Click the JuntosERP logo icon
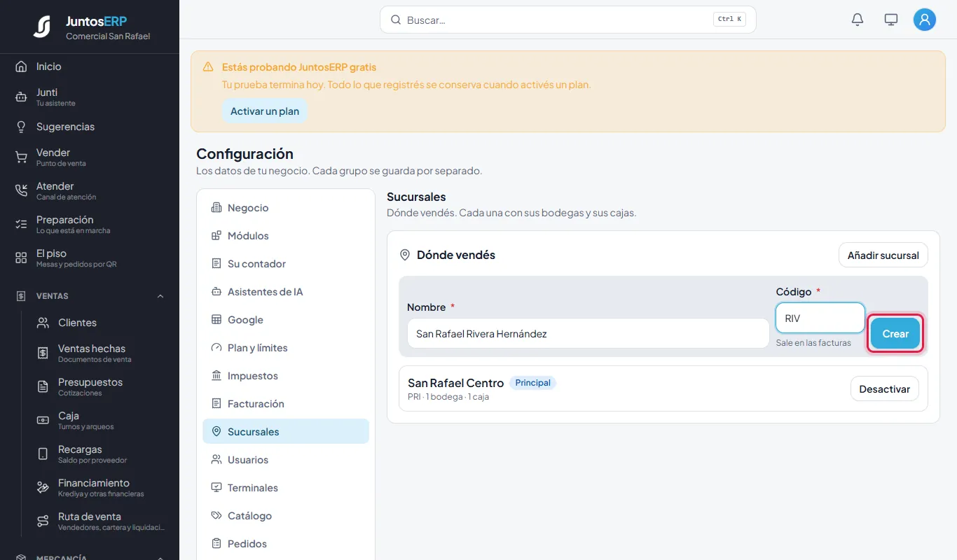957x560 pixels. [42, 27]
